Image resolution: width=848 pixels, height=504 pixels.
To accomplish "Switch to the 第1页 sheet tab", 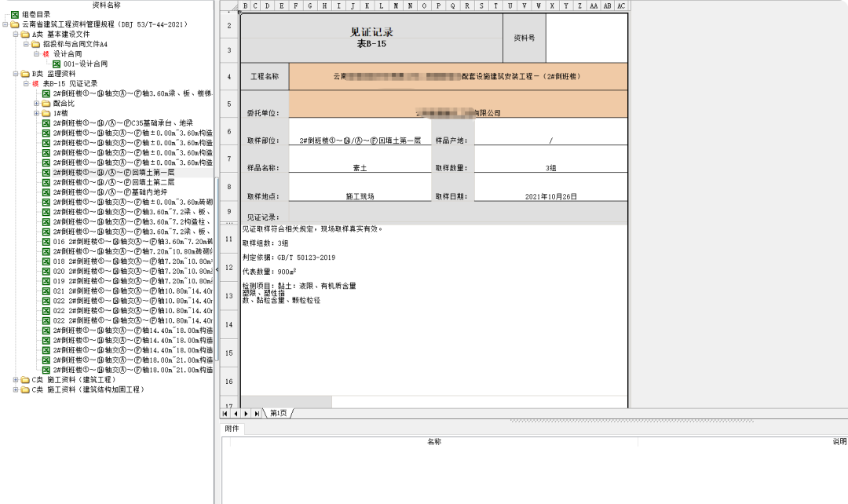I will pos(279,414).
